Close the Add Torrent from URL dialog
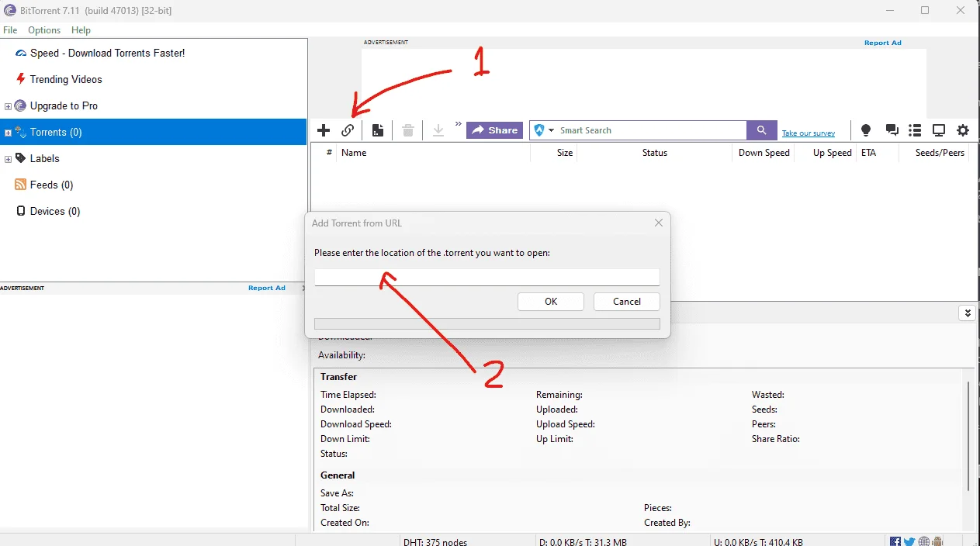 658,223
